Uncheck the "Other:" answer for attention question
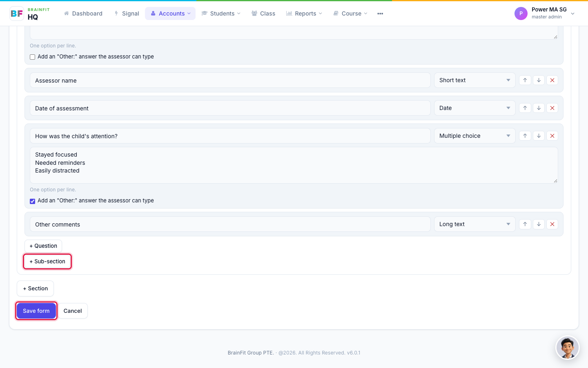This screenshot has height=368, width=588. [x=33, y=201]
